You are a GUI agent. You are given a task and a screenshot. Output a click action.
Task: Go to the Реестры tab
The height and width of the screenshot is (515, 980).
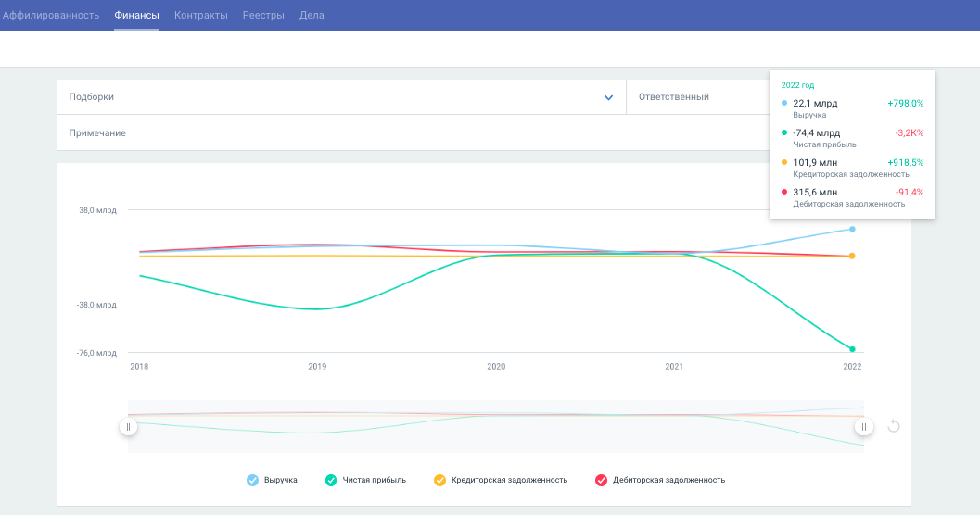tap(263, 16)
